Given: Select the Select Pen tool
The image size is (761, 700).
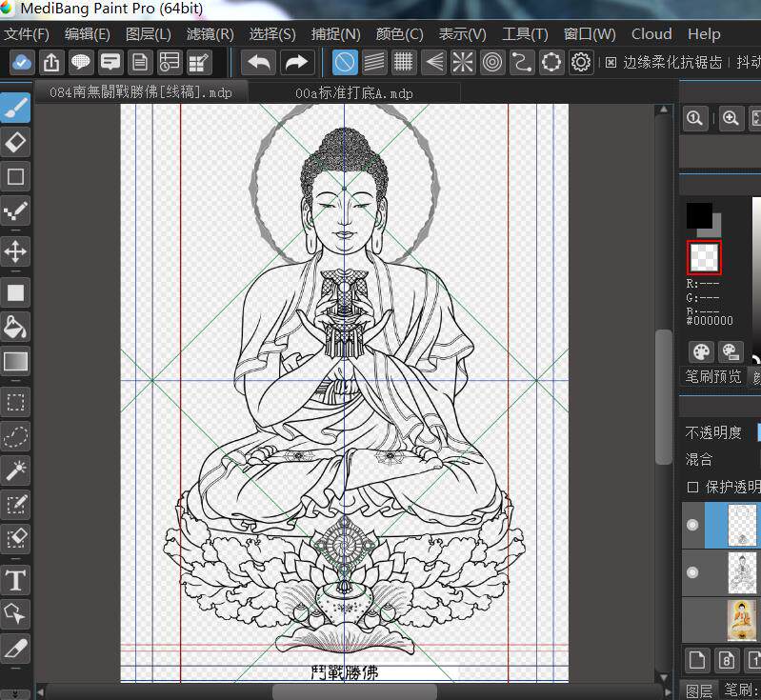Looking at the screenshot, I should click(15, 505).
